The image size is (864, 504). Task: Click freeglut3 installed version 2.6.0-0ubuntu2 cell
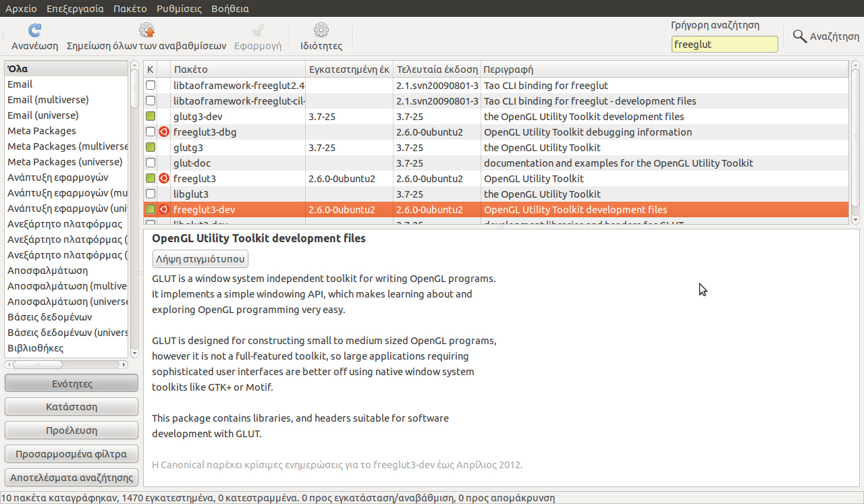342,179
